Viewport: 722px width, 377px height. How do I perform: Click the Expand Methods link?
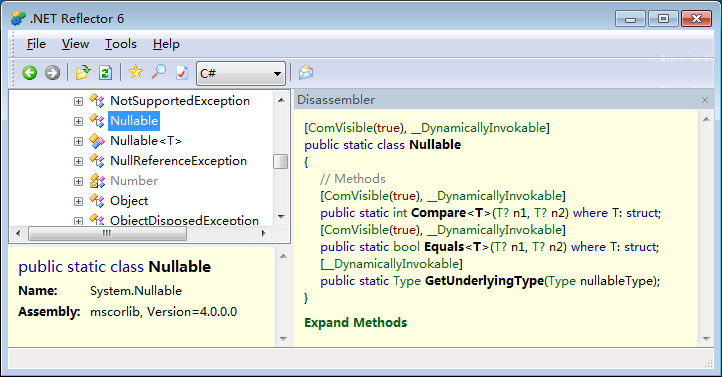click(355, 323)
